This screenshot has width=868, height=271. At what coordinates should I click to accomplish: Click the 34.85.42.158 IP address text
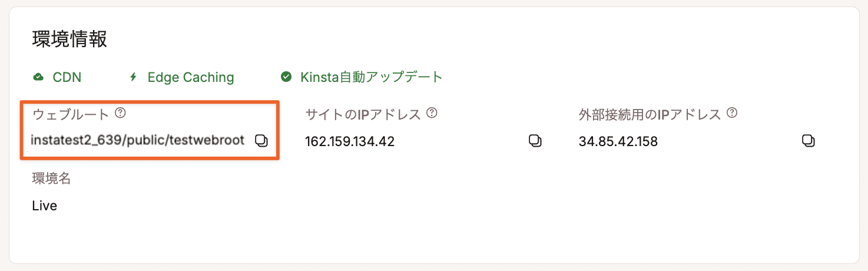(x=618, y=141)
